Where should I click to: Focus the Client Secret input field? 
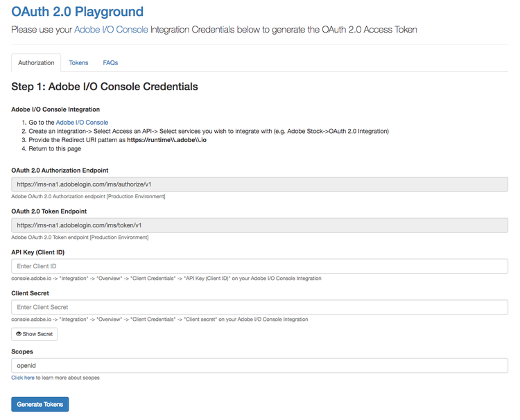260,307
